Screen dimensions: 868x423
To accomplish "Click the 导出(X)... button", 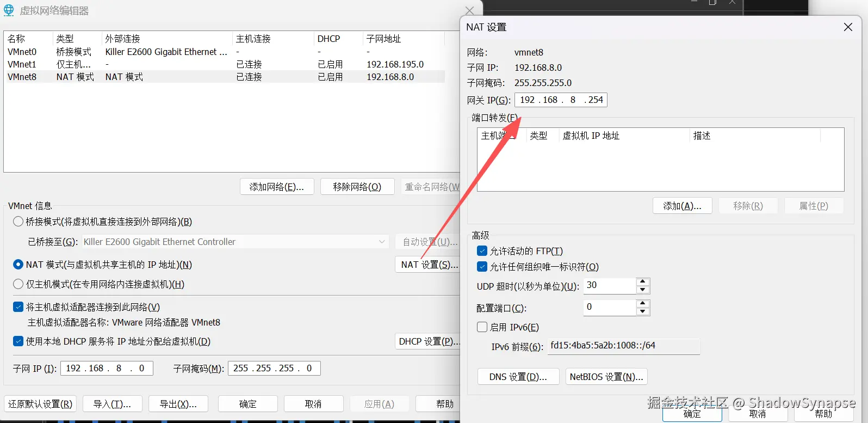I will (178, 404).
